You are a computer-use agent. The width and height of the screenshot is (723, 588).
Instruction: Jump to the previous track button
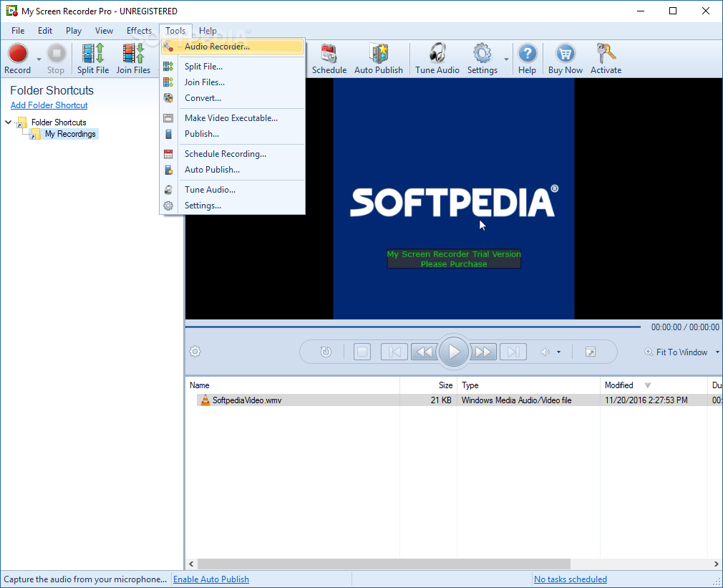tap(394, 352)
